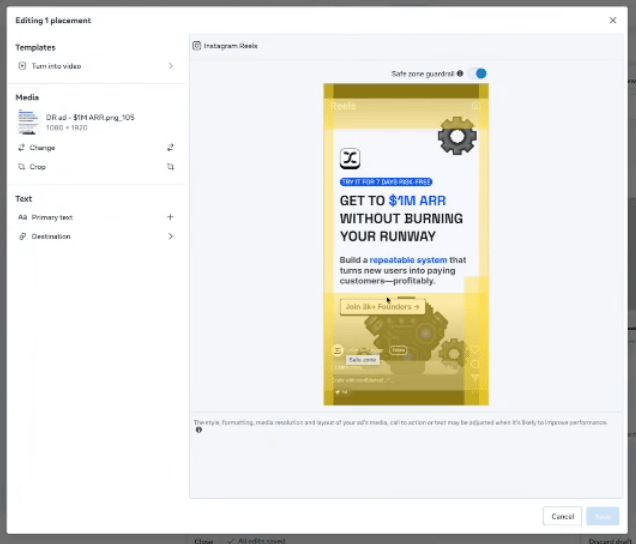Open the Primary text option
Screen dimensions: 636x544
pyautogui.click(x=52, y=217)
